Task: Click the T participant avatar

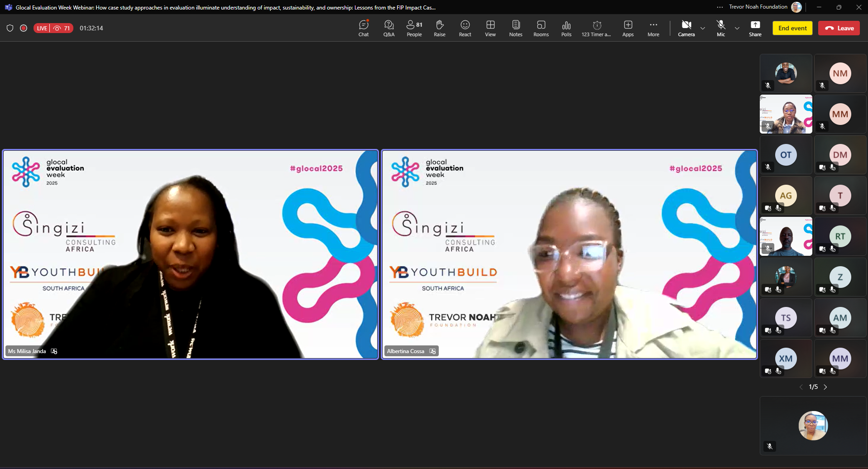Action: [x=840, y=196]
